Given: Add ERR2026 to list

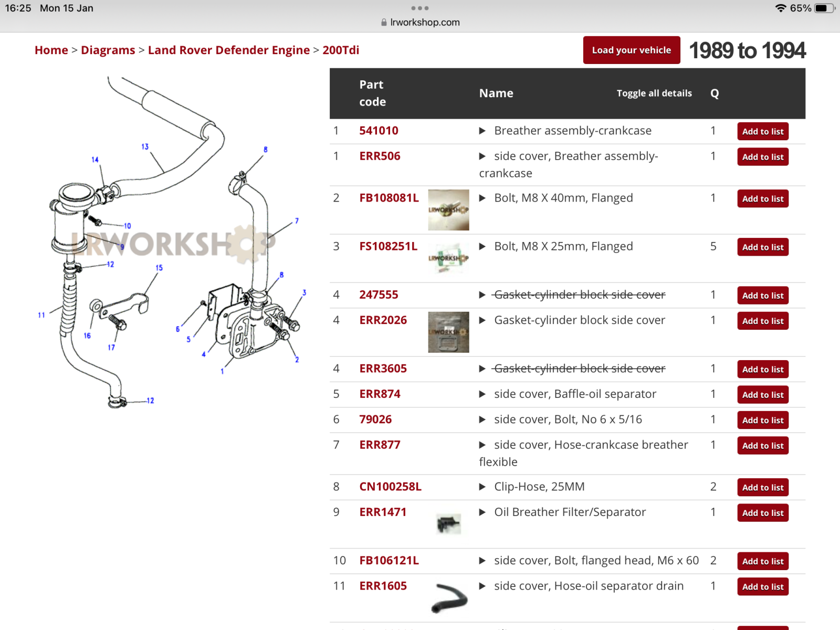Looking at the screenshot, I should coord(763,321).
